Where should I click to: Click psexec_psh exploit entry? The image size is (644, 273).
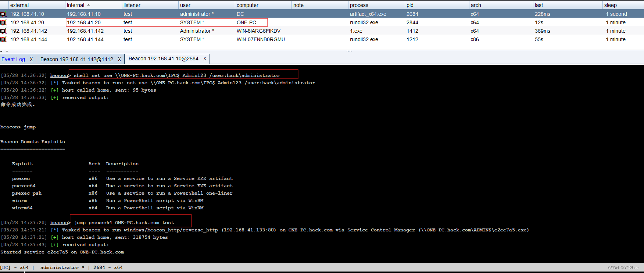27,193
